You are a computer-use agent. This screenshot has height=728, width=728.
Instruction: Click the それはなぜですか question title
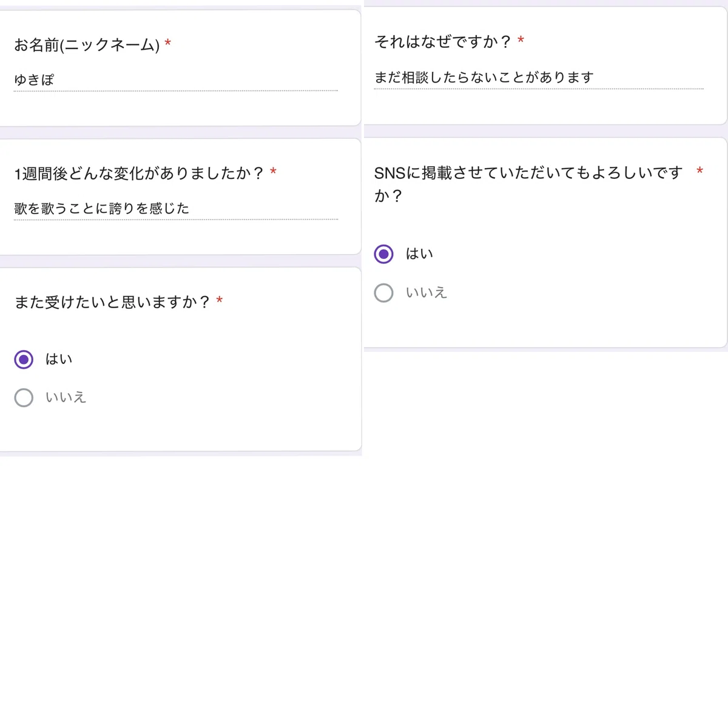coord(443,42)
